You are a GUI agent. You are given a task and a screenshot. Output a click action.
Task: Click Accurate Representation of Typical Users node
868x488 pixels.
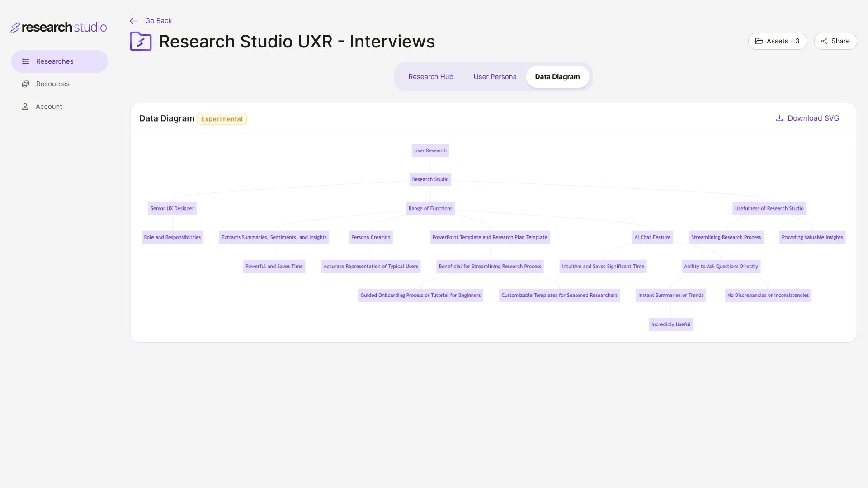click(x=371, y=266)
